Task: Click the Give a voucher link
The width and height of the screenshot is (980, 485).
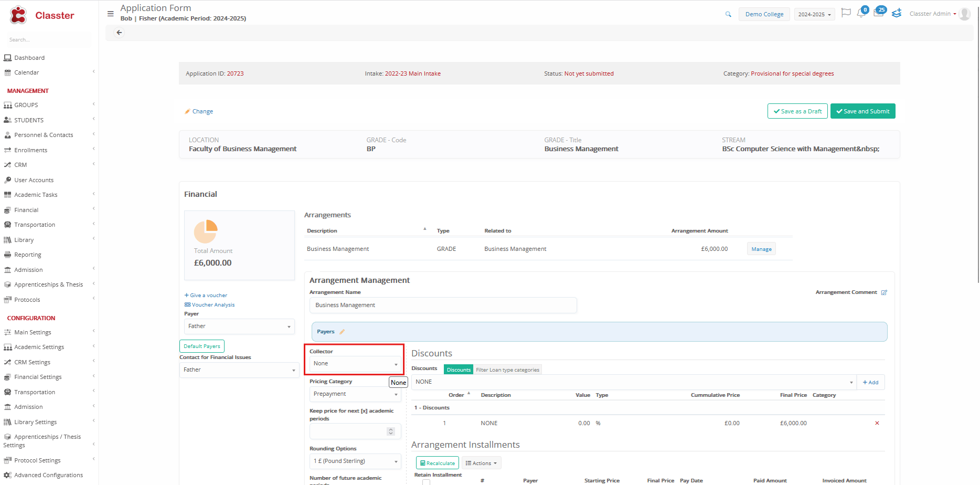Action: [x=208, y=296]
